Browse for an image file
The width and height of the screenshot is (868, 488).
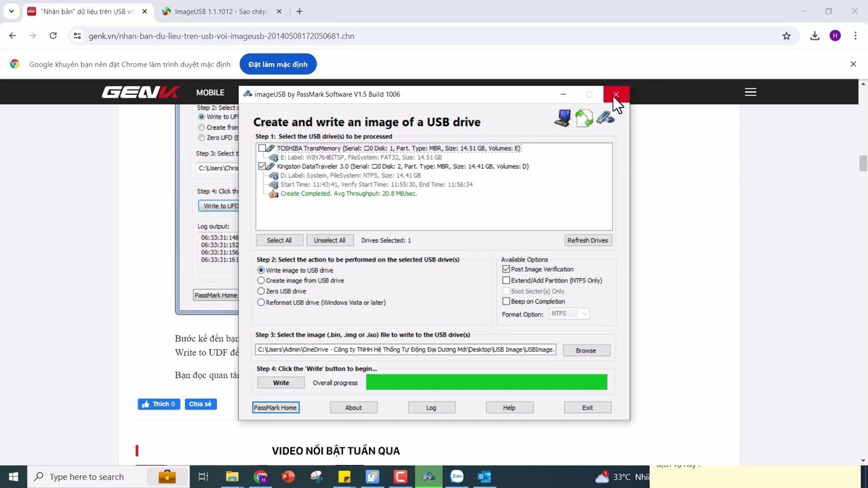point(586,350)
